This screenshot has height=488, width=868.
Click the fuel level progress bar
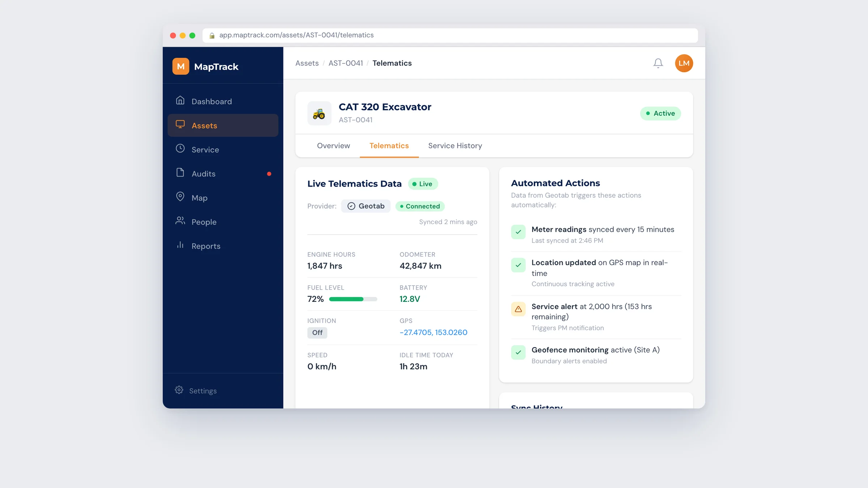[353, 299]
